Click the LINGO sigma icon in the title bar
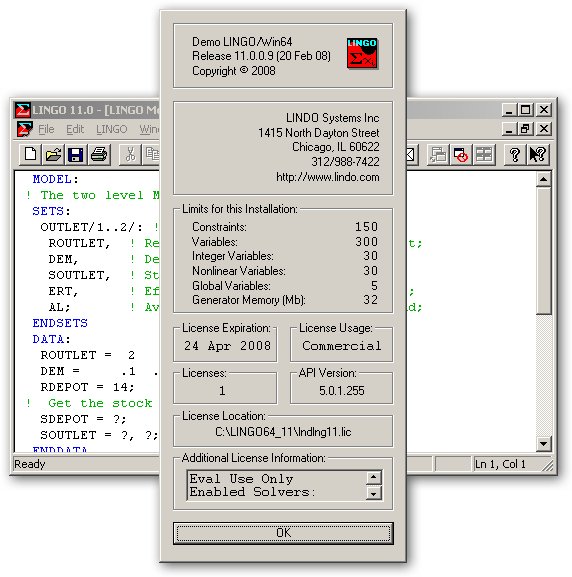Viewport: 572px width, 577px height. 23,110
